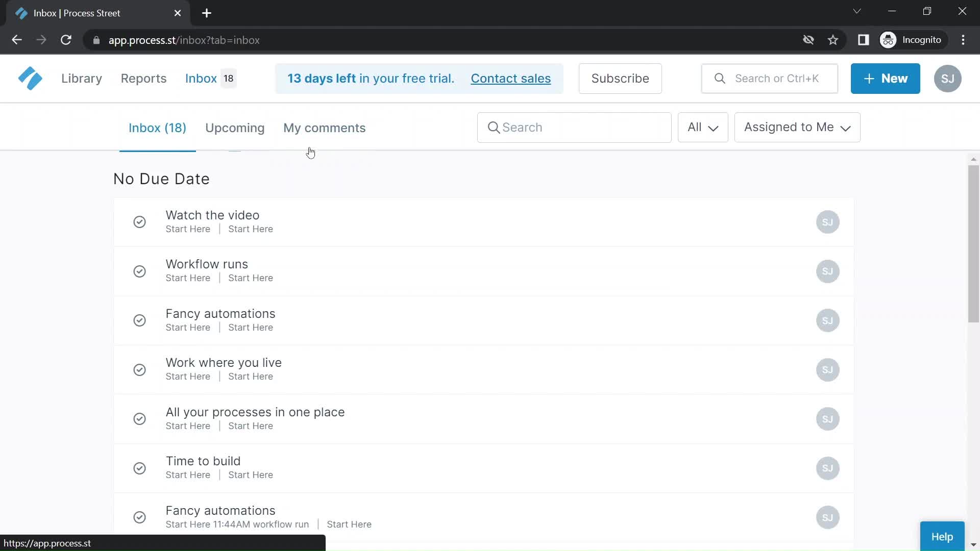Toggle completion circle for Watch the video
Viewport: 980px width, 551px height.
click(x=139, y=222)
